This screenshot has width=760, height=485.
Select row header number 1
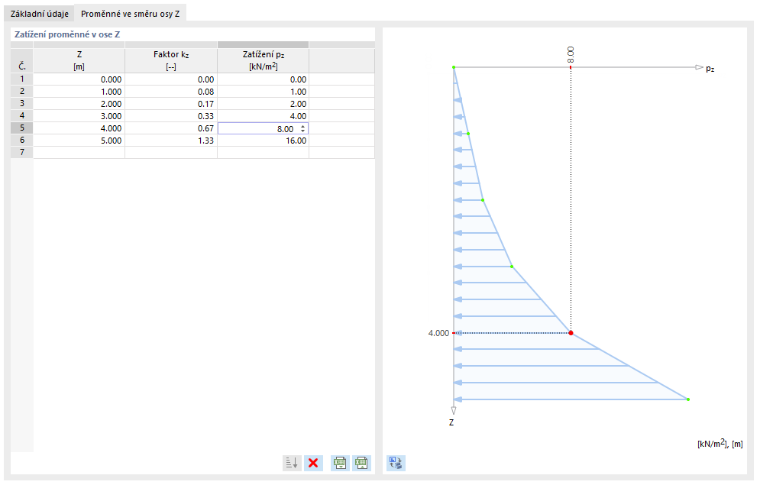click(22, 79)
